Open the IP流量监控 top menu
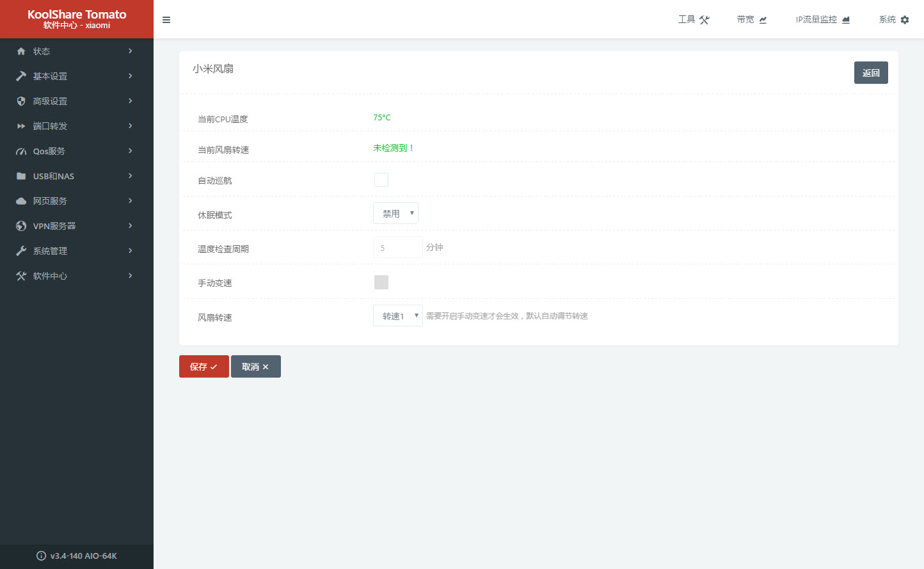The image size is (924, 569). tap(822, 20)
